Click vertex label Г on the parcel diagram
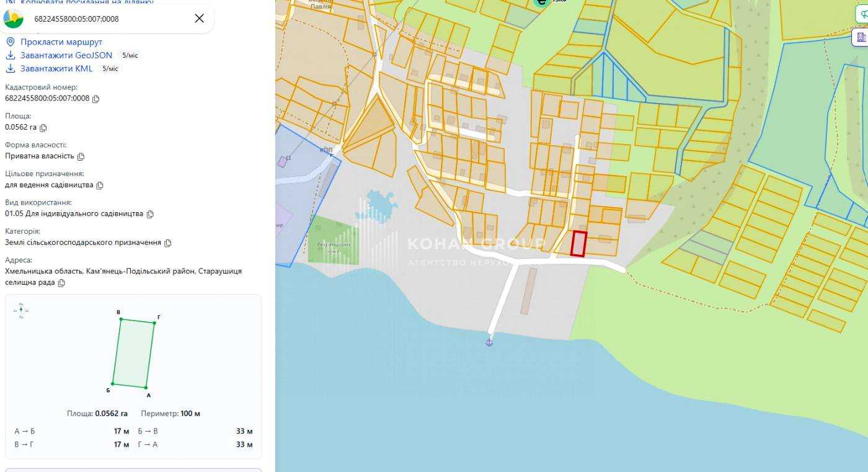868x472 pixels. click(159, 317)
